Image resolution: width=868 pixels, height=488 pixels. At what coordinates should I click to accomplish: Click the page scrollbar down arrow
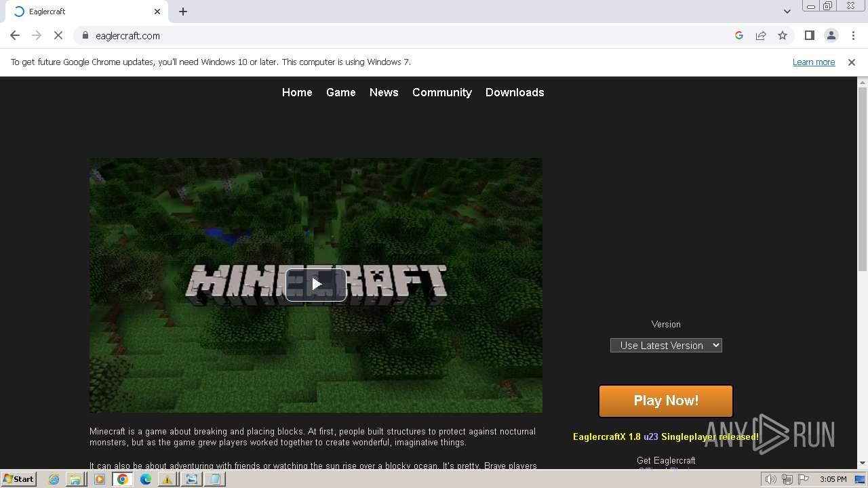click(863, 463)
